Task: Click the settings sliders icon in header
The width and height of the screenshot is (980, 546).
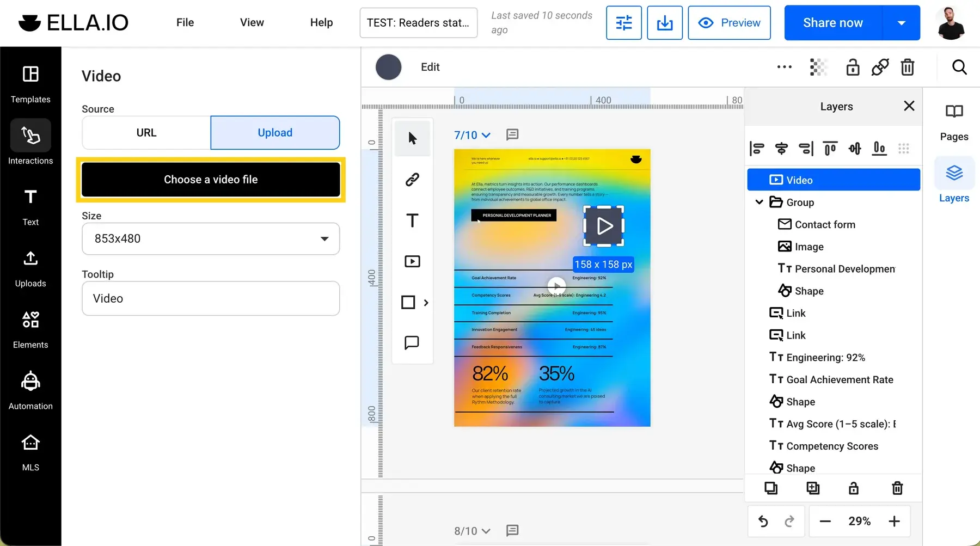Action: click(624, 23)
